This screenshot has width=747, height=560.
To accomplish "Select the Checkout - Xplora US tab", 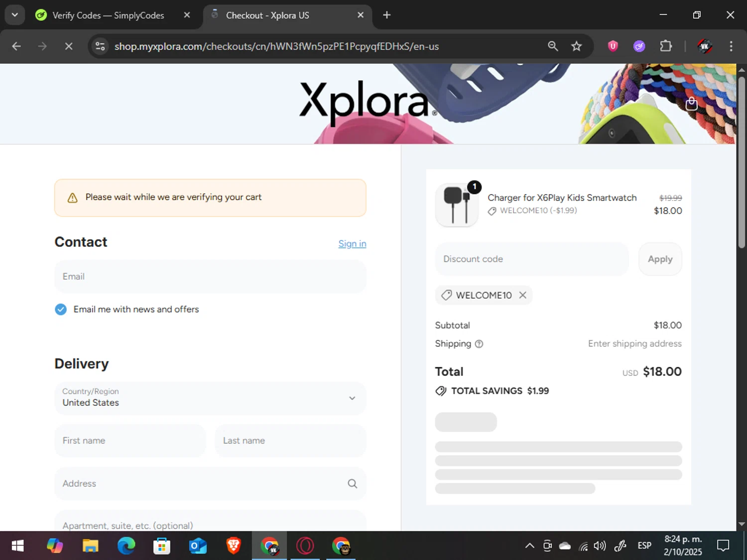I will [287, 15].
